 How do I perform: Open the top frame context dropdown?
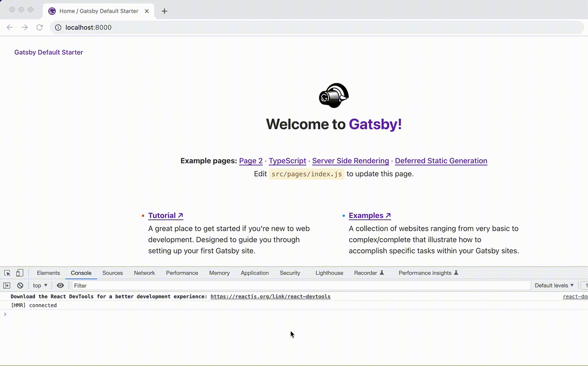[39, 285]
